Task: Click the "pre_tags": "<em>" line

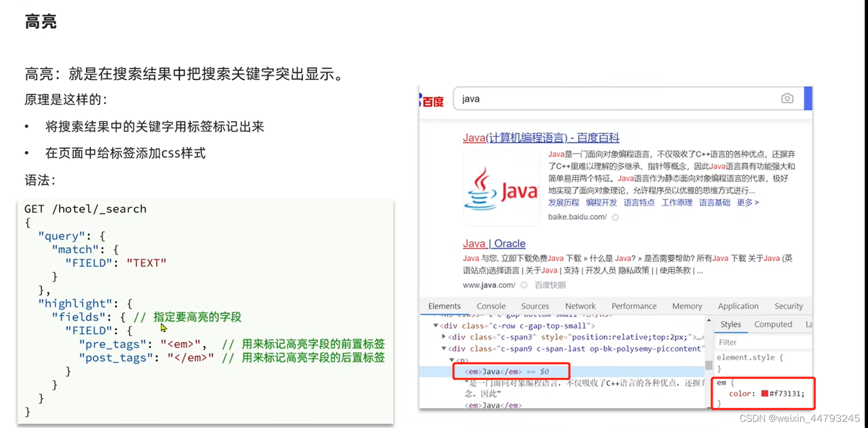Action: [x=143, y=344]
